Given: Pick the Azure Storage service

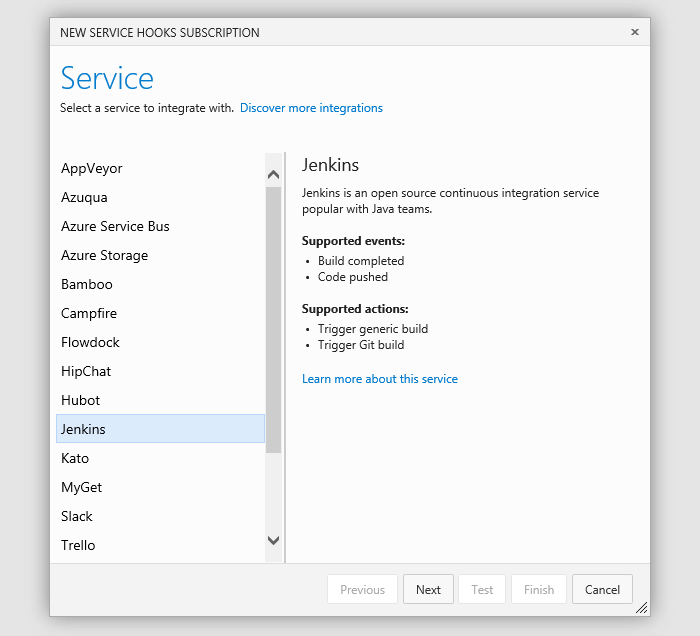Looking at the screenshot, I should coord(160,255).
